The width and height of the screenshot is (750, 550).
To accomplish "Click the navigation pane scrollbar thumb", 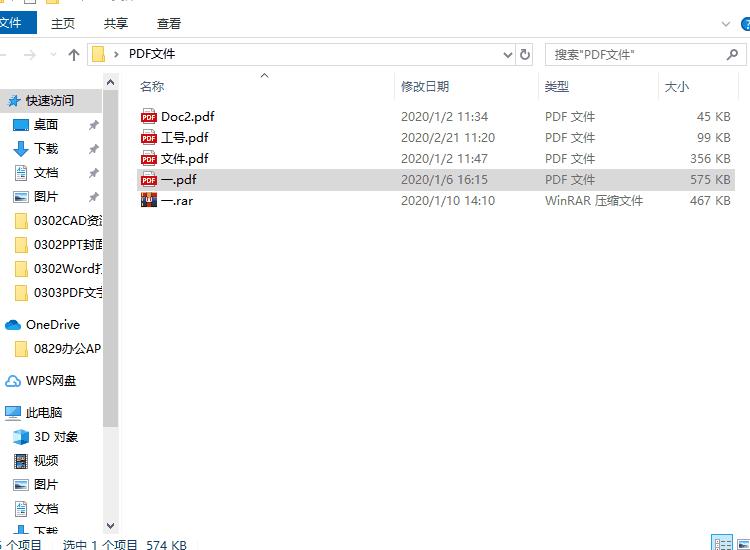I will 110,258.
